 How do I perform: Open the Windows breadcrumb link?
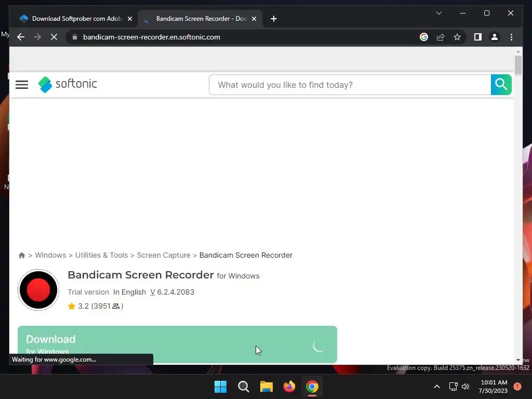tap(50, 255)
